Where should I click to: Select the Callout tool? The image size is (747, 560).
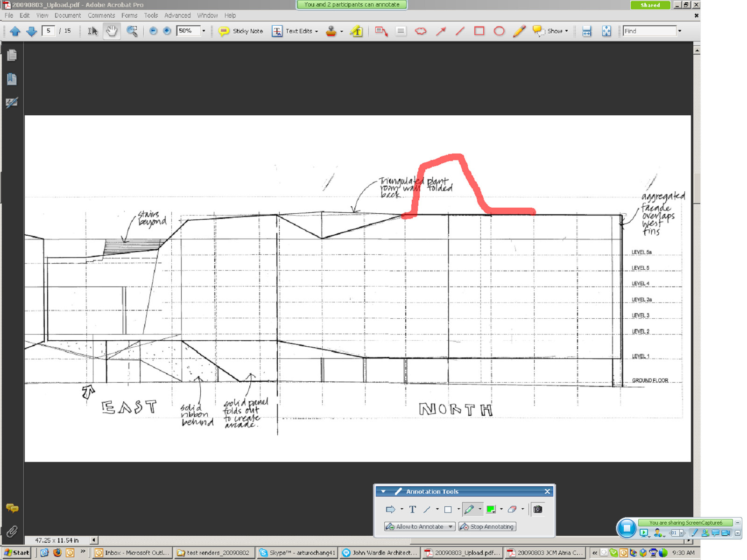(381, 31)
